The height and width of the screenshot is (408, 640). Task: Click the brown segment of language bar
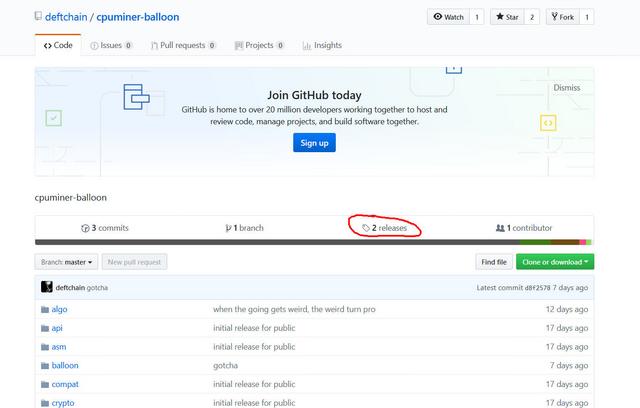(x=565, y=242)
